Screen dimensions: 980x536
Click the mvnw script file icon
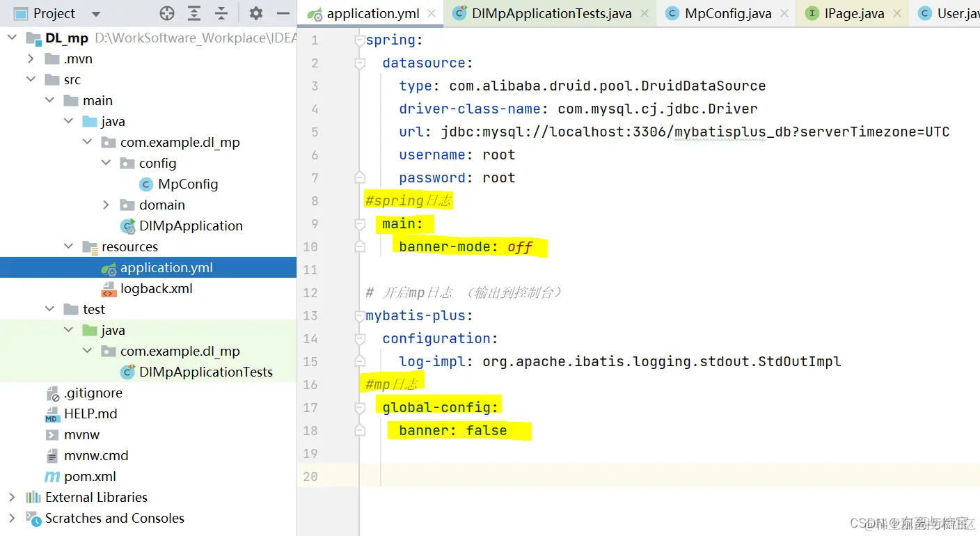52,435
